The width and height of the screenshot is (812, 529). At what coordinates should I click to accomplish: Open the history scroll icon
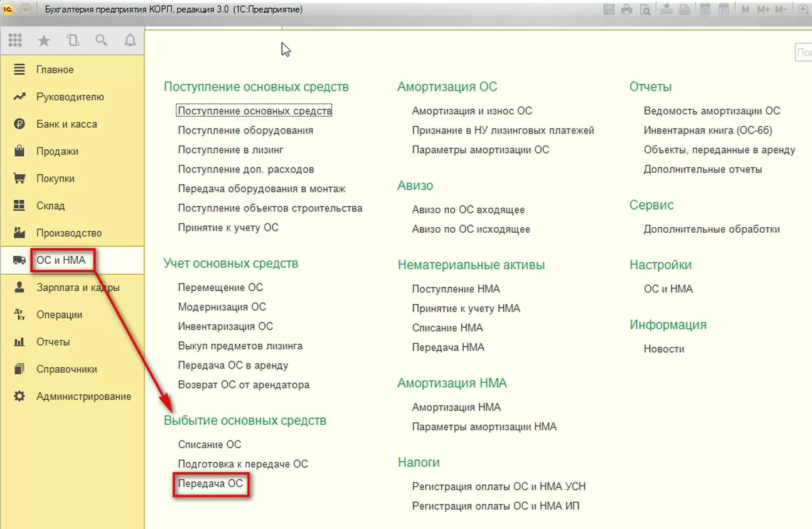coord(73,41)
